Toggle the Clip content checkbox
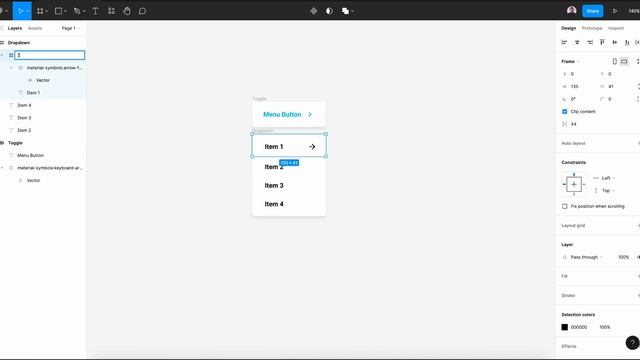 pyautogui.click(x=564, y=111)
